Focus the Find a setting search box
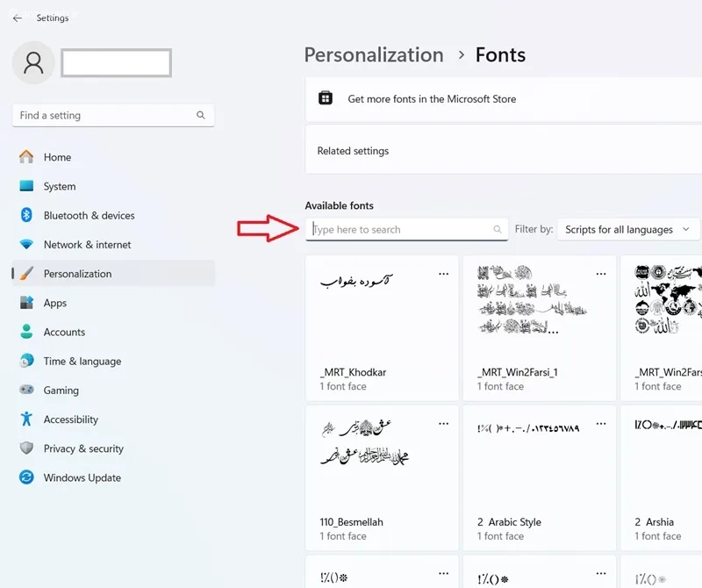702x588 pixels. (113, 116)
